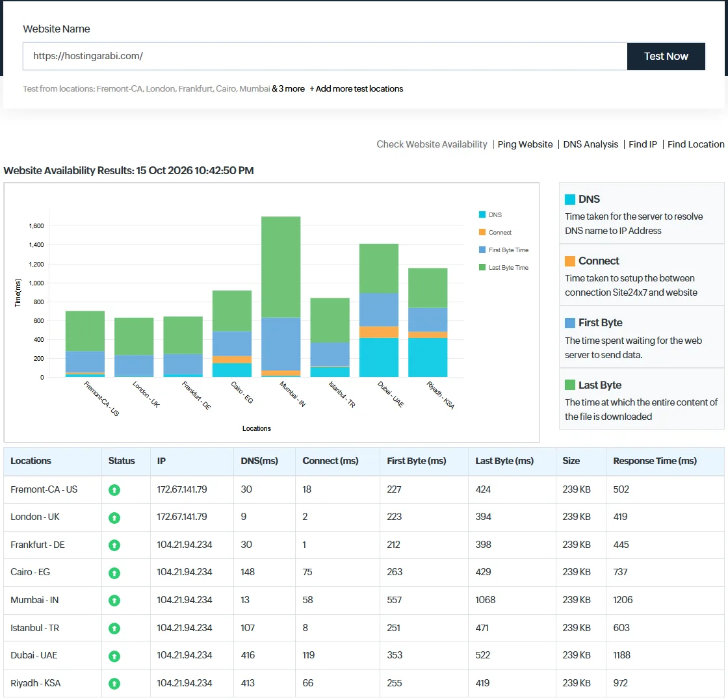Expand the '& 3 more' test locations
This screenshot has height=700, width=728.
[x=289, y=88]
